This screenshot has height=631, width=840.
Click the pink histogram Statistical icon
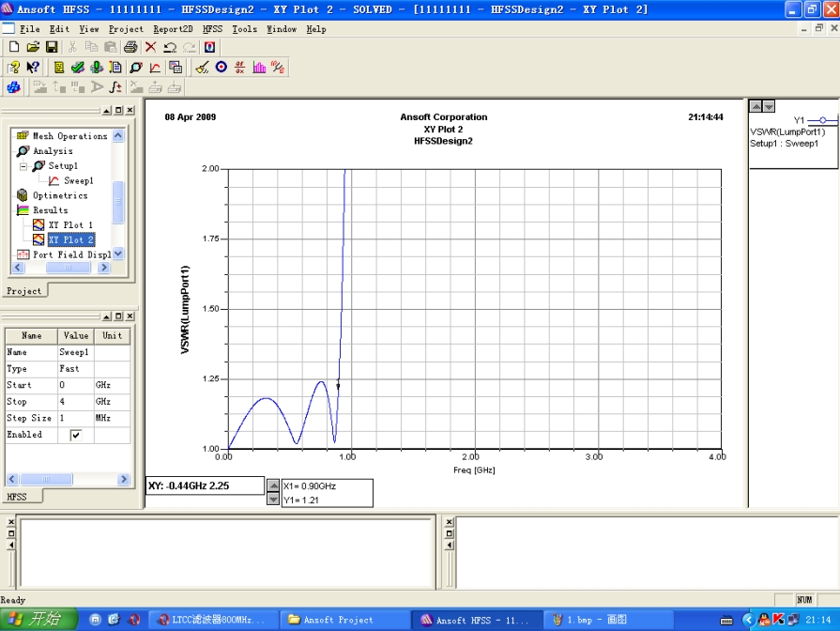(x=259, y=68)
